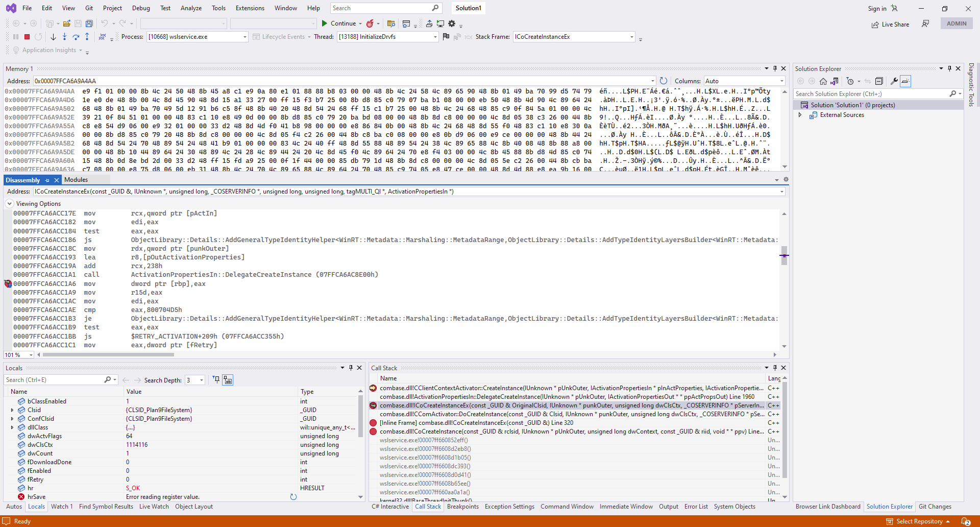Open the Debug menu
Image resolution: width=980 pixels, height=527 pixels.
tap(141, 8)
